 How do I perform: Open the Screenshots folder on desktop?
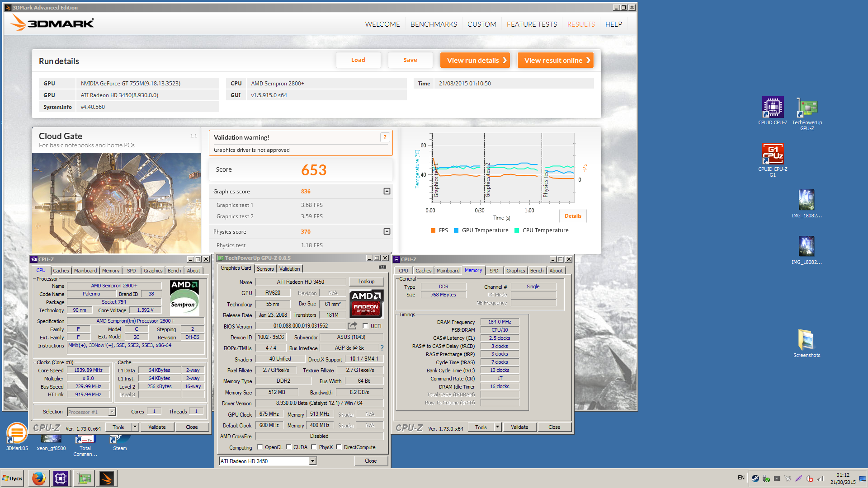(x=807, y=343)
